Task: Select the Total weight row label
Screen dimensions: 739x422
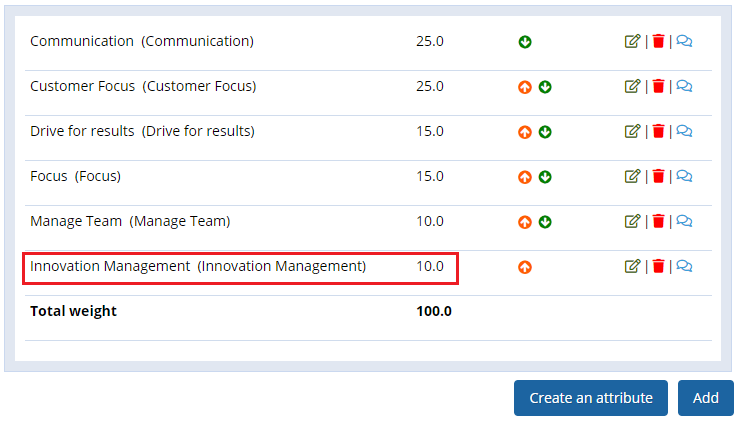Action: (x=73, y=311)
